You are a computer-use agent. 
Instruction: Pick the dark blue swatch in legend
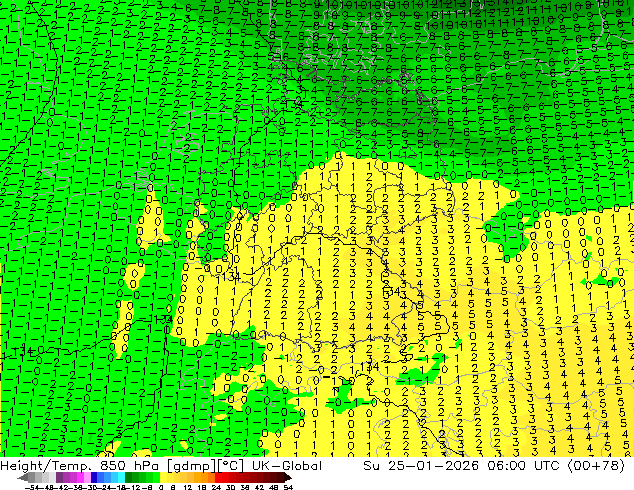[94, 478]
